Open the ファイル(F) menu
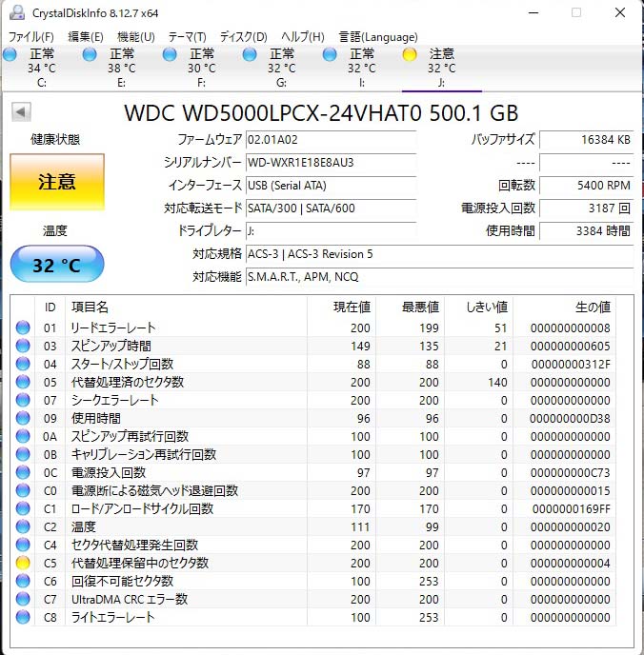Screen dimensions: 644x655 point(31,37)
